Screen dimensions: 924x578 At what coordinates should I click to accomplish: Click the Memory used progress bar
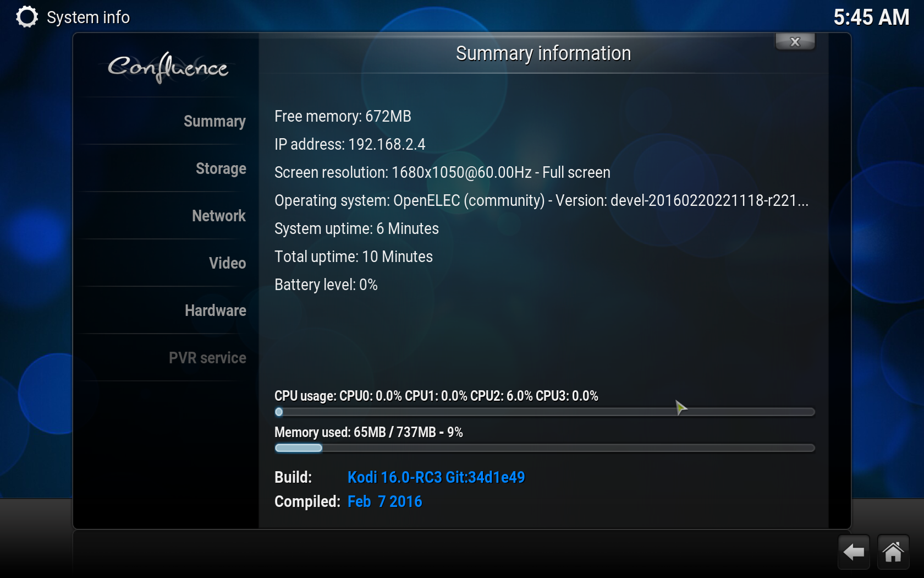coord(544,448)
